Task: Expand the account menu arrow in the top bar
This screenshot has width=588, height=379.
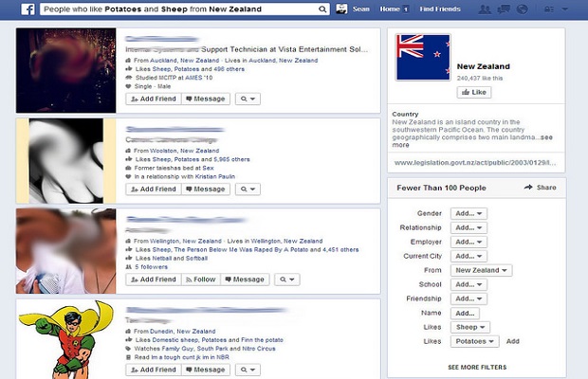Action: 564,9
